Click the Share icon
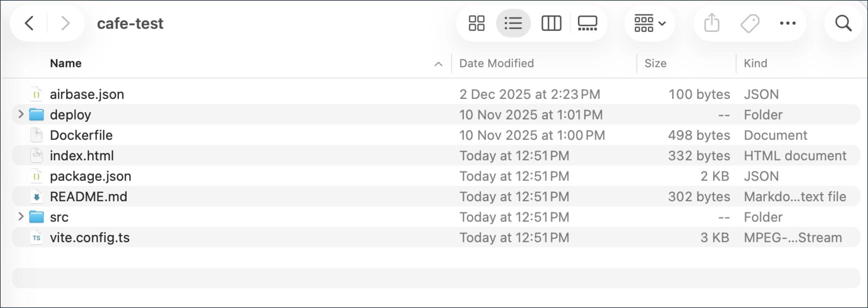This screenshot has height=308, width=868. click(712, 23)
